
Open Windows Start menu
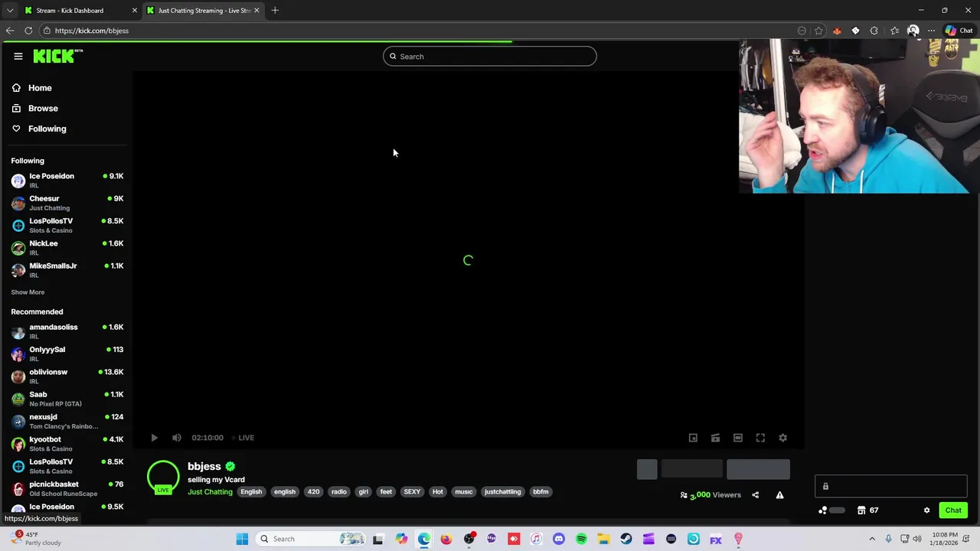point(242,539)
